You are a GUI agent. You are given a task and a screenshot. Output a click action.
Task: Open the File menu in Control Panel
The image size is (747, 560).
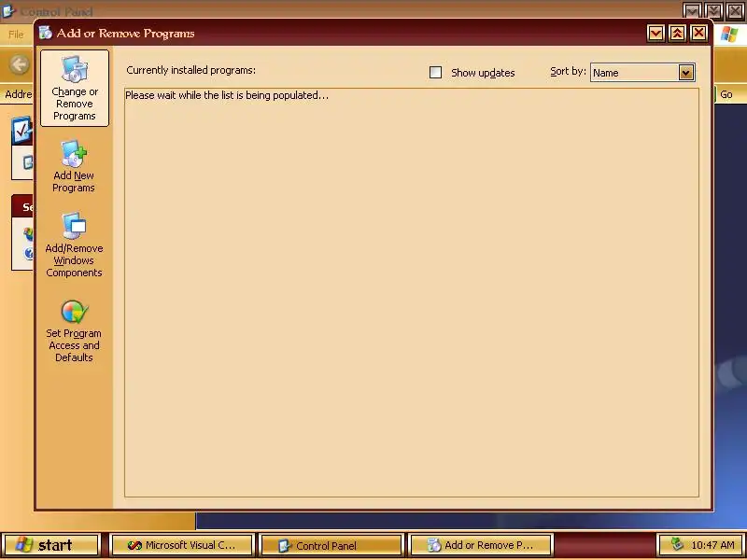tap(16, 35)
